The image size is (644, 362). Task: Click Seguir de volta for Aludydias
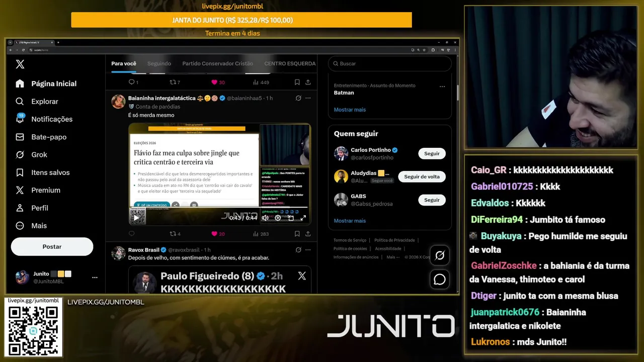pos(422,176)
